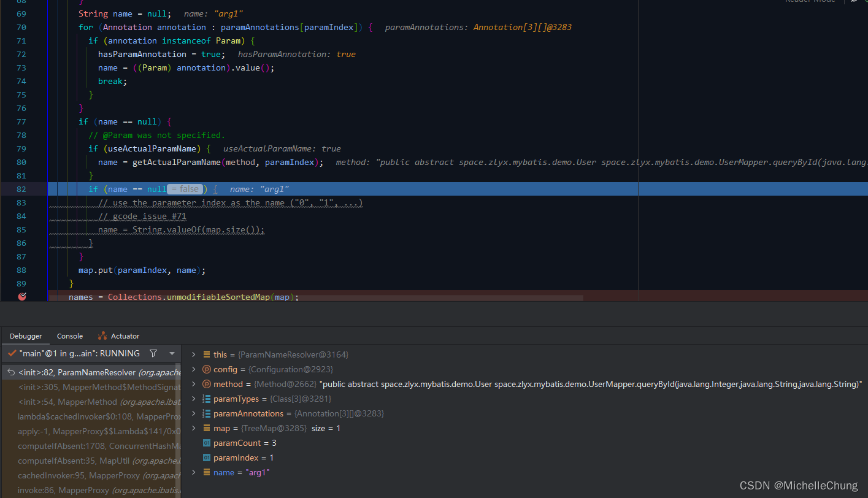Expand the 'config' variable node
Image resolution: width=868 pixels, height=498 pixels.
coord(194,369)
